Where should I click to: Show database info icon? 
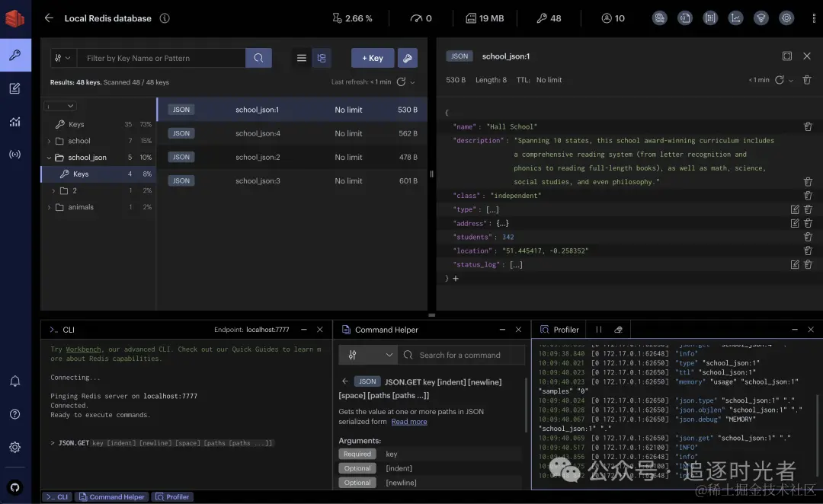coord(165,18)
